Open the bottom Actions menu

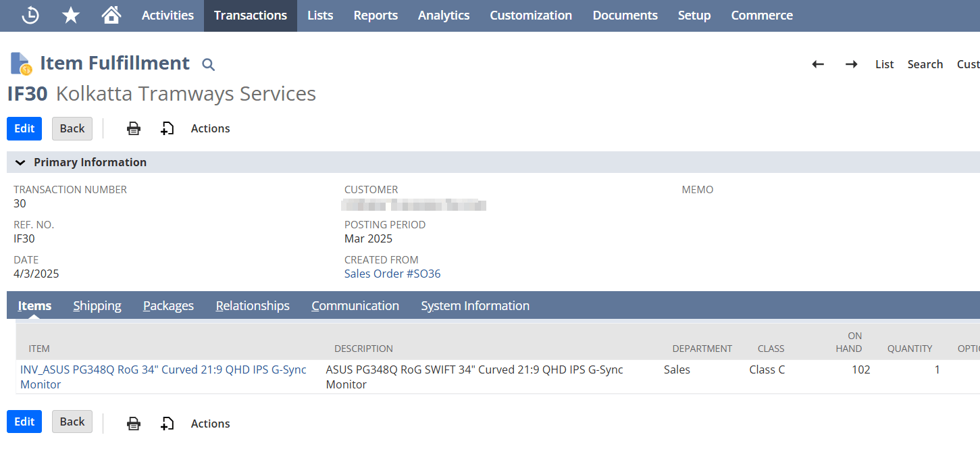[210, 424]
